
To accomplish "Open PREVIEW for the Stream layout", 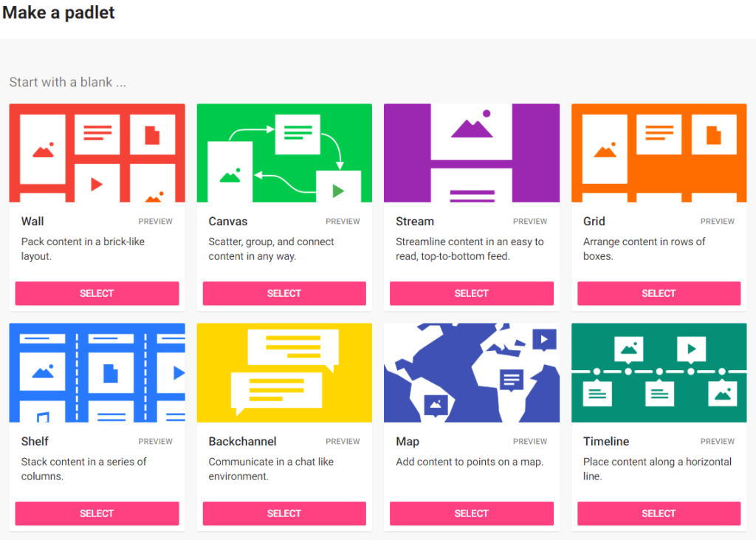I will pos(530,222).
